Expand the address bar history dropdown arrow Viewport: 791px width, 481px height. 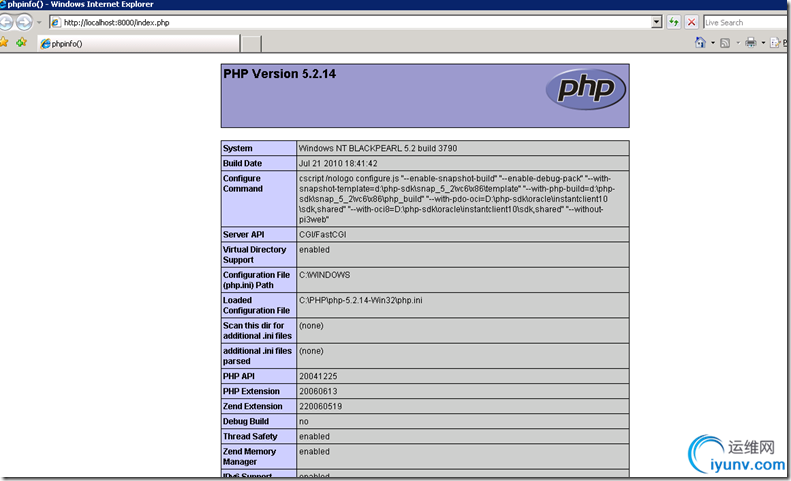[x=656, y=22]
